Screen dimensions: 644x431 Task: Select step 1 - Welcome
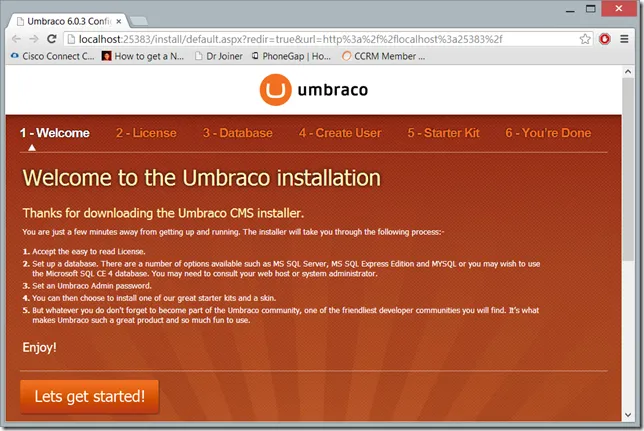[55, 133]
